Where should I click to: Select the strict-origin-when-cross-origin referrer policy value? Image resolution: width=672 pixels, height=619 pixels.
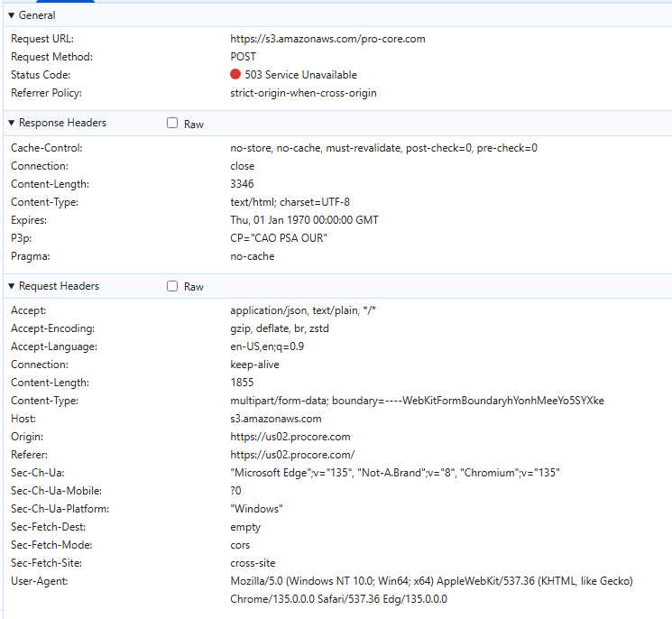pos(303,93)
